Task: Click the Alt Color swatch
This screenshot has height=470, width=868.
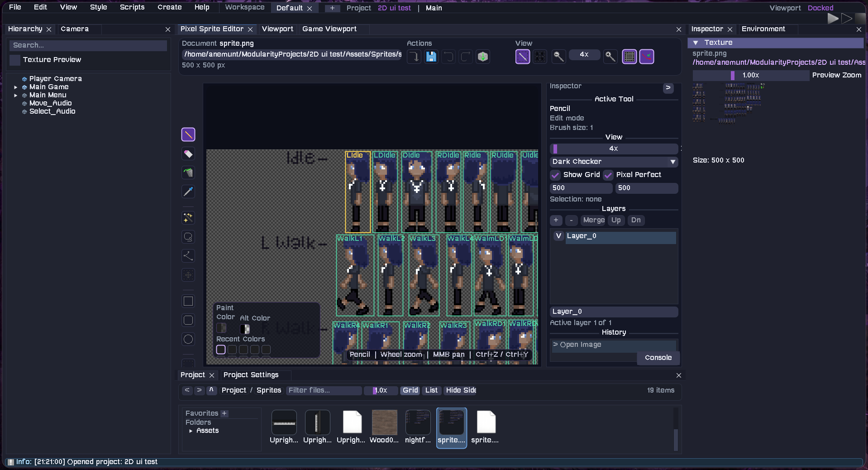Action: (x=245, y=329)
